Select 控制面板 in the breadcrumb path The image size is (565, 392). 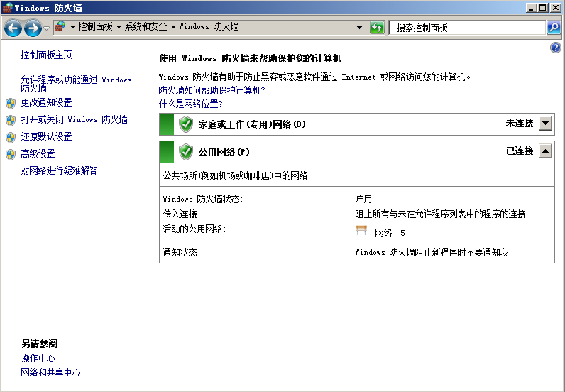coord(95,27)
